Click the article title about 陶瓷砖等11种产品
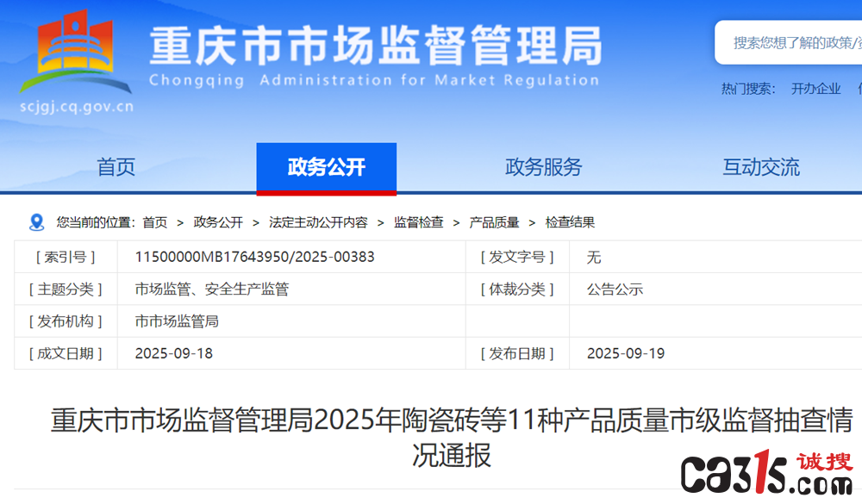 pyautogui.click(x=452, y=438)
